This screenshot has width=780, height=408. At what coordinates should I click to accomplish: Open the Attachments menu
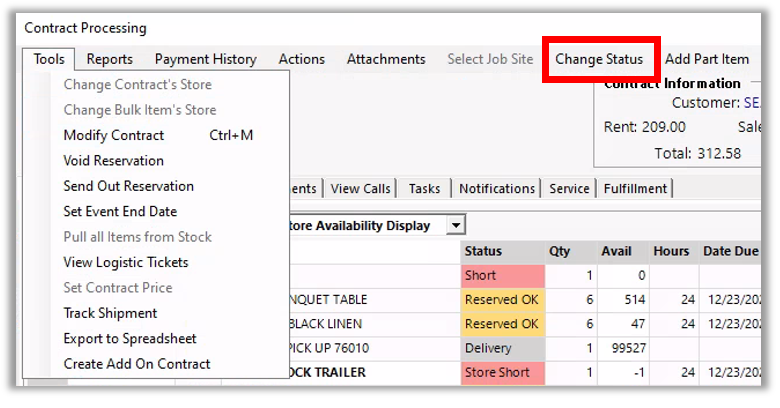386,60
